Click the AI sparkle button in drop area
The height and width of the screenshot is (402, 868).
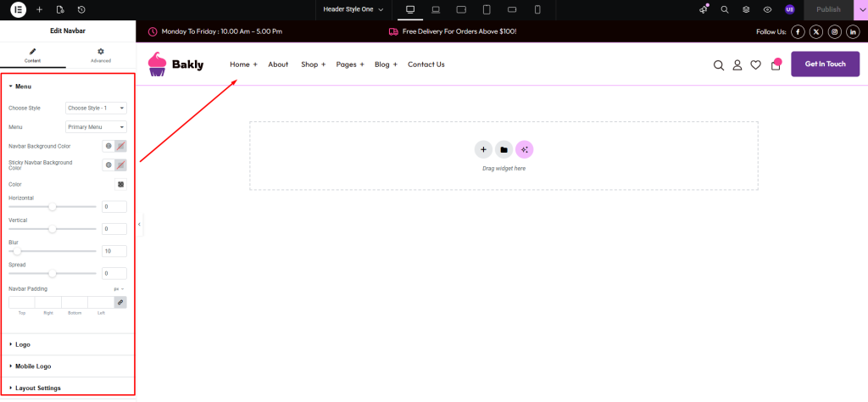(x=524, y=149)
